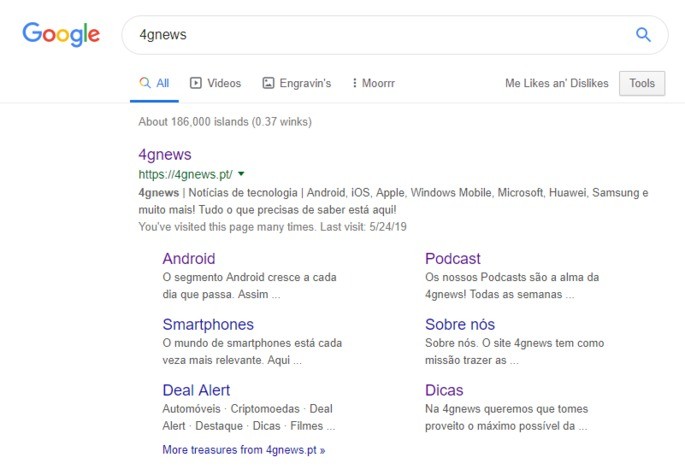The height and width of the screenshot is (469, 685).
Task: Open the Android sitelink
Action: (x=188, y=259)
